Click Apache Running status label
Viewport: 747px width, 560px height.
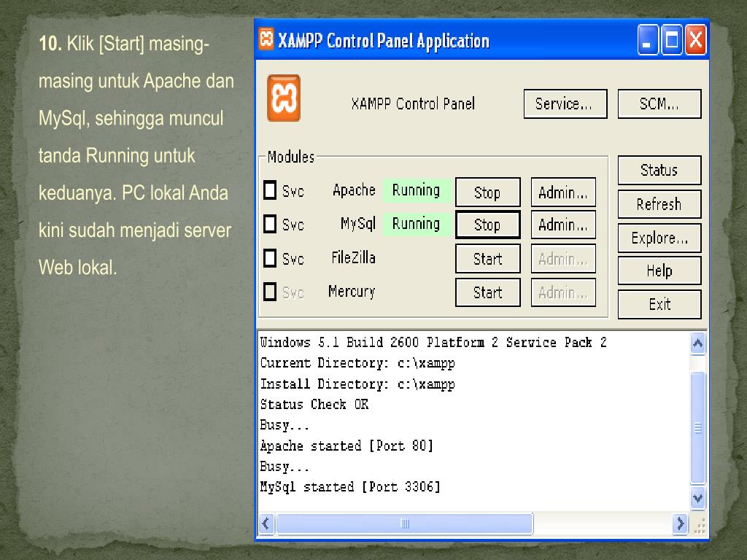[x=417, y=190]
